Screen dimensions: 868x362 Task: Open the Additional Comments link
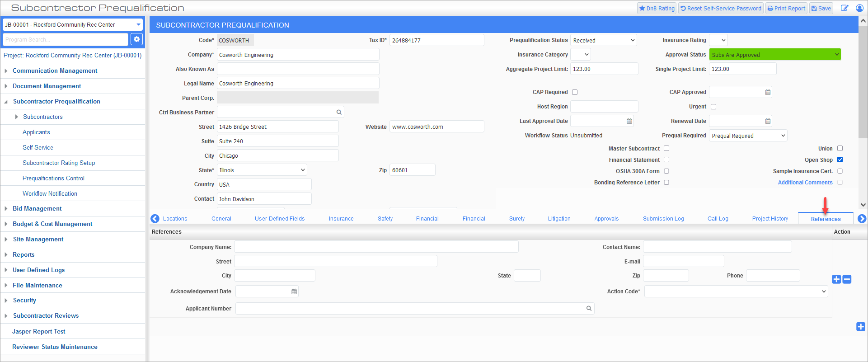point(805,183)
